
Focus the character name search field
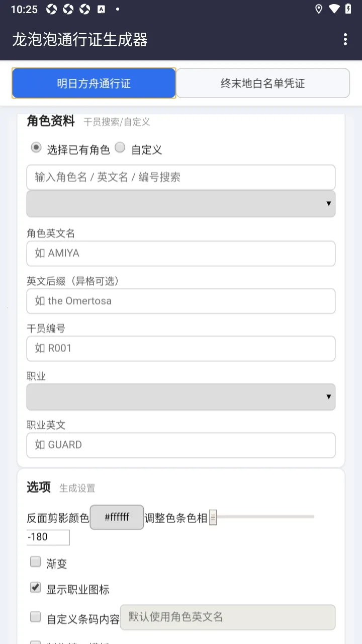181,177
